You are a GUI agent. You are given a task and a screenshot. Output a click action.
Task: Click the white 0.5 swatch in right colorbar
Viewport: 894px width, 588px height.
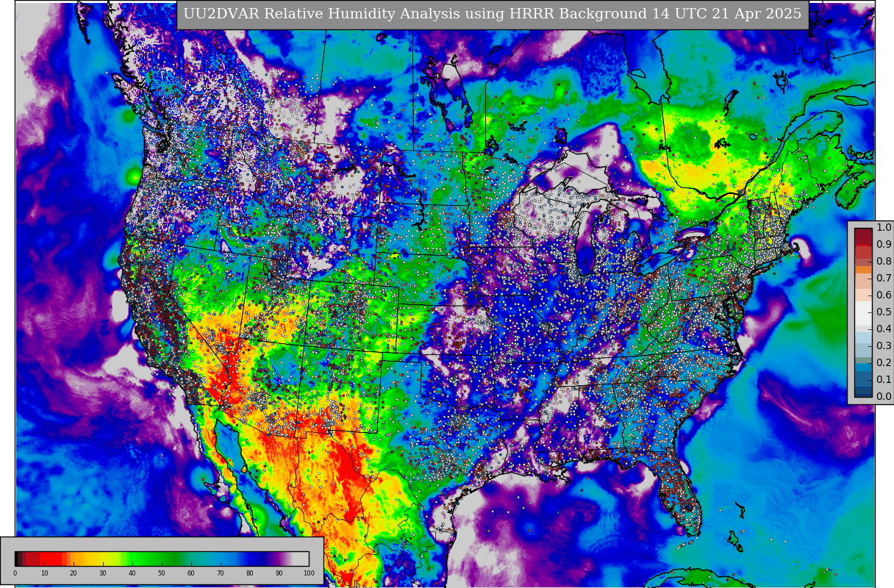(x=863, y=313)
